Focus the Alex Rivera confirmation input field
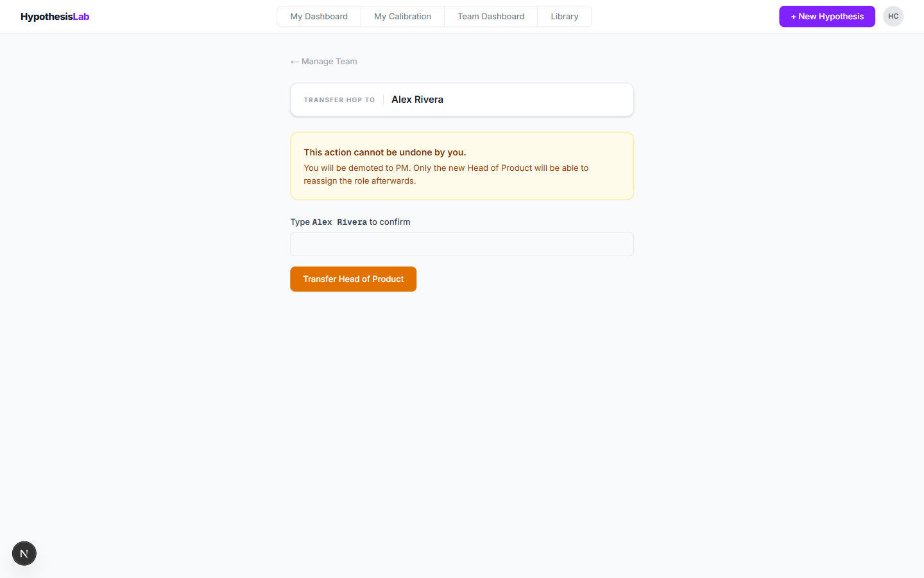Image resolution: width=924 pixels, height=578 pixels. point(462,244)
